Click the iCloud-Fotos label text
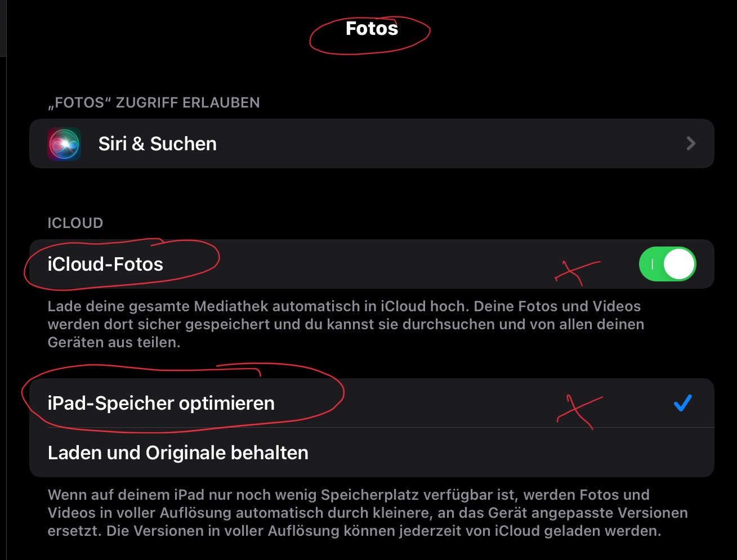 coord(105,264)
